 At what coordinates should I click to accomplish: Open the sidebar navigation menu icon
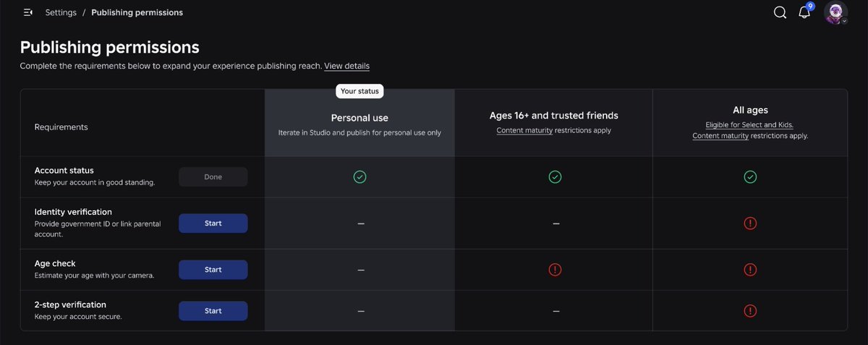pyautogui.click(x=27, y=12)
